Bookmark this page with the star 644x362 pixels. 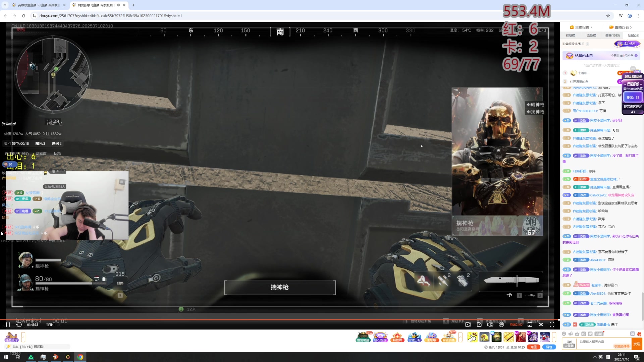(x=608, y=16)
